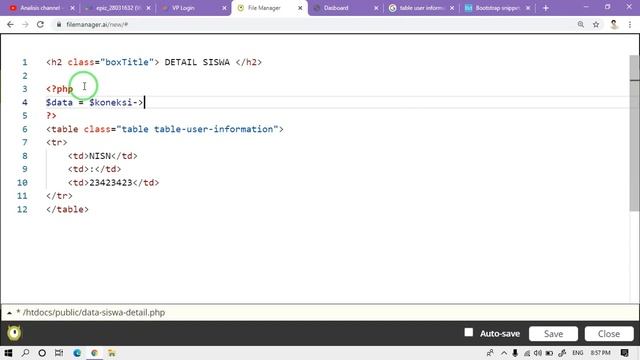Click the network icon in system tray
Screen dimensions: 640x360
tap(527, 353)
